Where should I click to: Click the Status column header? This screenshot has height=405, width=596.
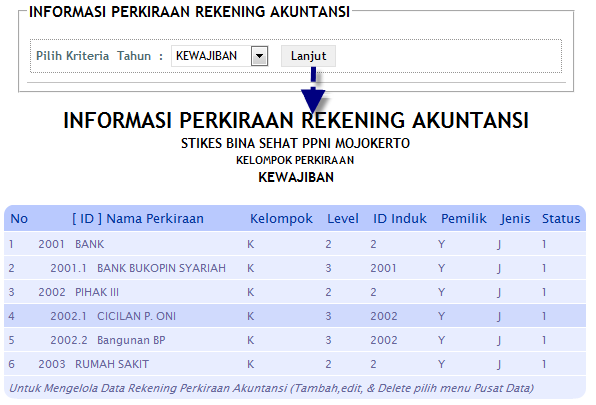[x=561, y=218]
